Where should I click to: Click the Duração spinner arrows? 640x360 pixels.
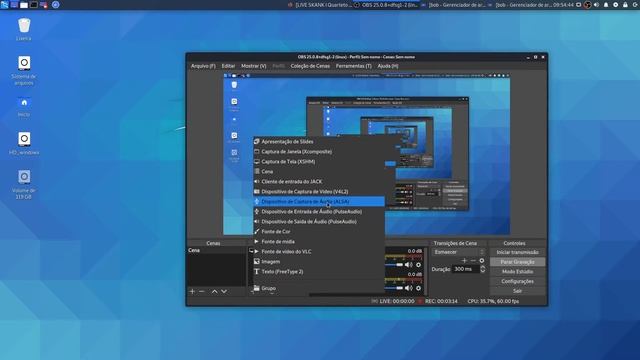pyautogui.click(x=483, y=269)
